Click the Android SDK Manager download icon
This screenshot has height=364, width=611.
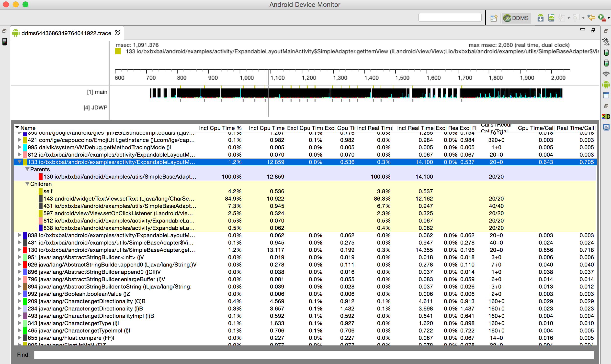540,18
